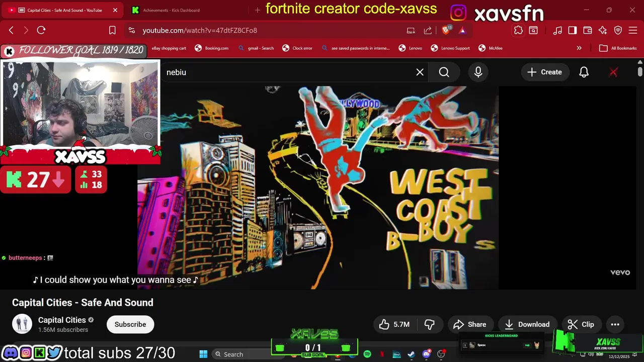Open Capital Cities channel name link
644x362 pixels.
click(62, 320)
